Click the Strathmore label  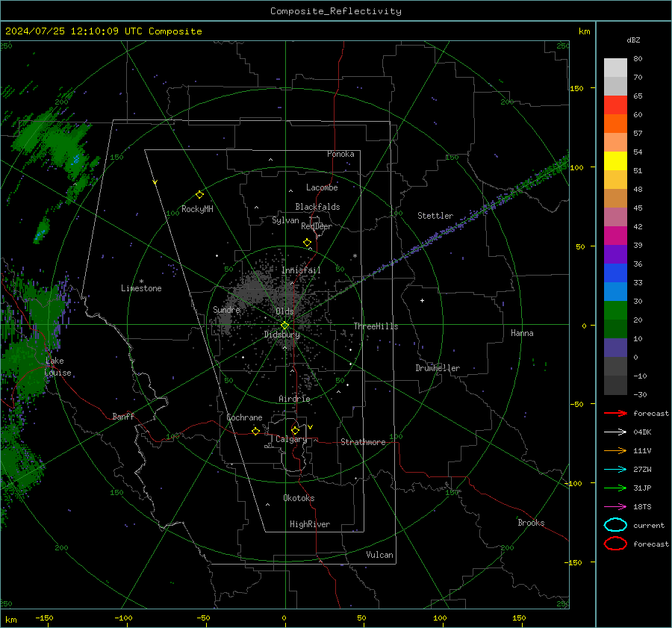(363, 442)
